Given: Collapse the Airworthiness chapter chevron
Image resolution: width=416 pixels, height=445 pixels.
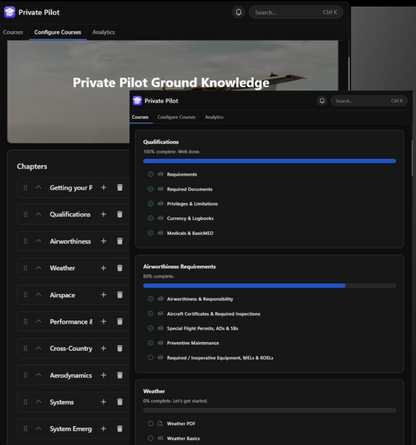Looking at the screenshot, I should [38, 241].
